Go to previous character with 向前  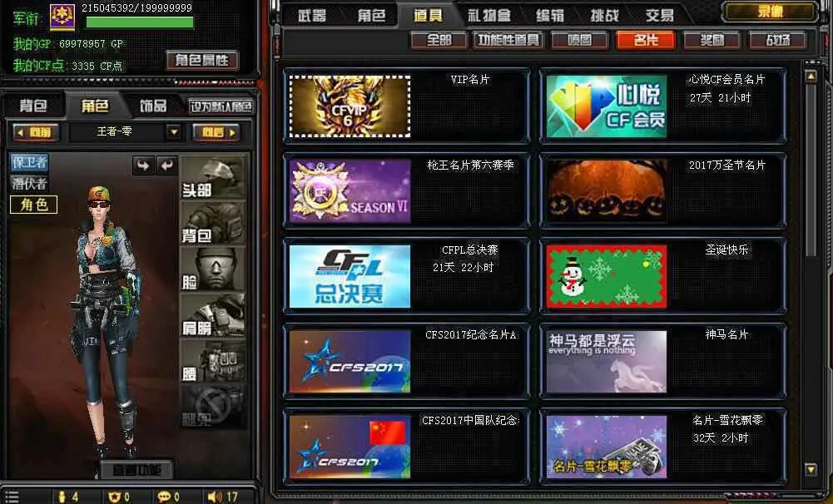pos(36,132)
